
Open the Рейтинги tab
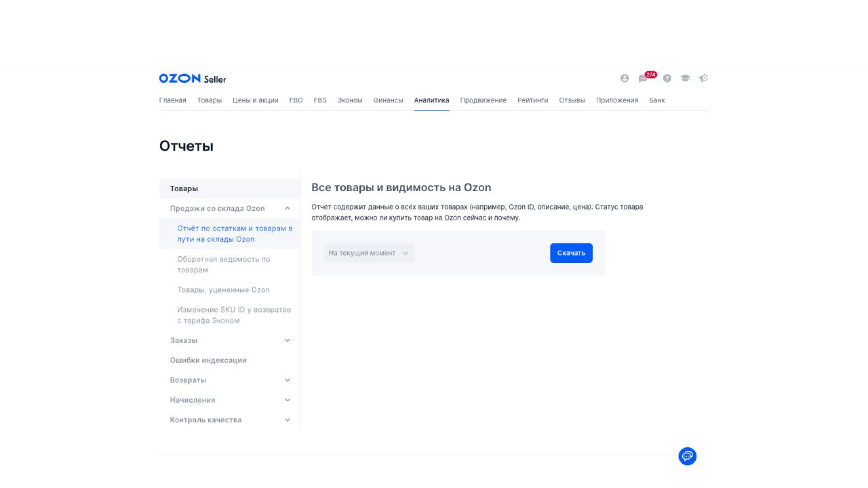pos(533,100)
